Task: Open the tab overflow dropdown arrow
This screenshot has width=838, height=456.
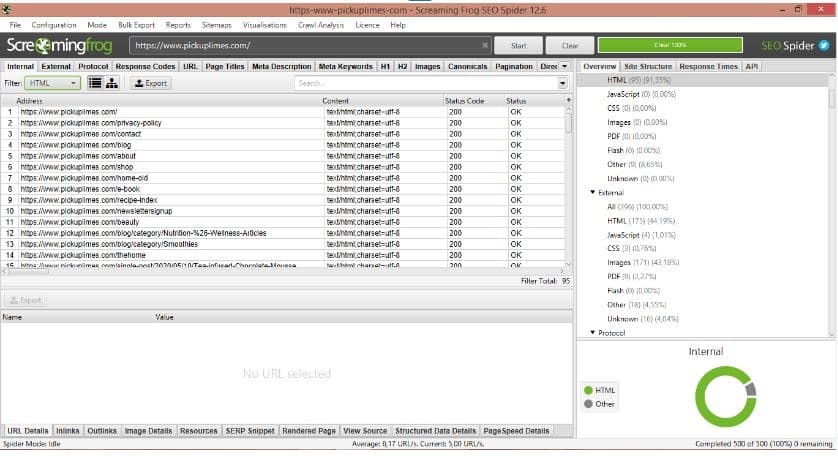Action: pyautogui.click(x=564, y=66)
